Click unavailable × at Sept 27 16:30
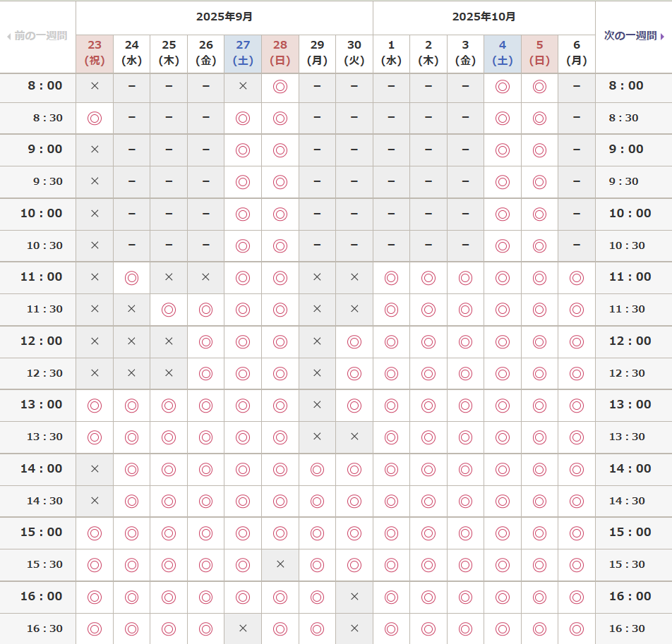This screenshot has height=644, width=672. (243, 628)
